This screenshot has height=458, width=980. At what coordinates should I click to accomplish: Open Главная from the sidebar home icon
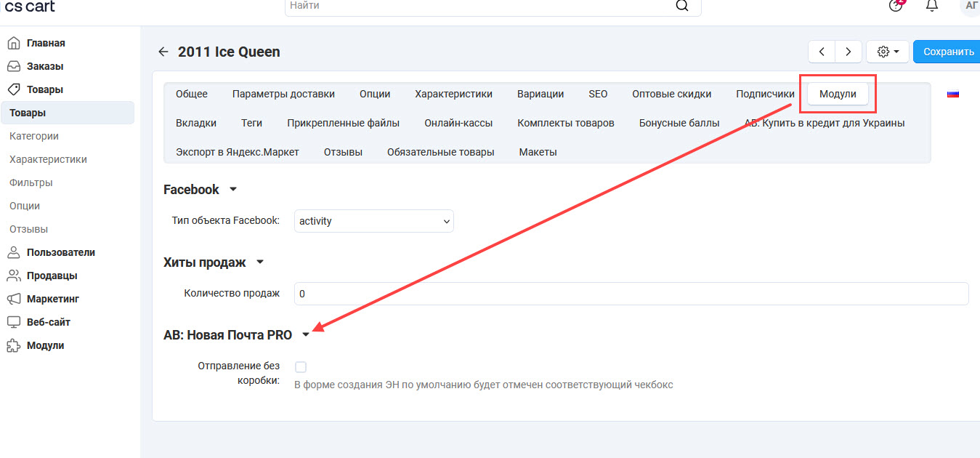[13, 43]
